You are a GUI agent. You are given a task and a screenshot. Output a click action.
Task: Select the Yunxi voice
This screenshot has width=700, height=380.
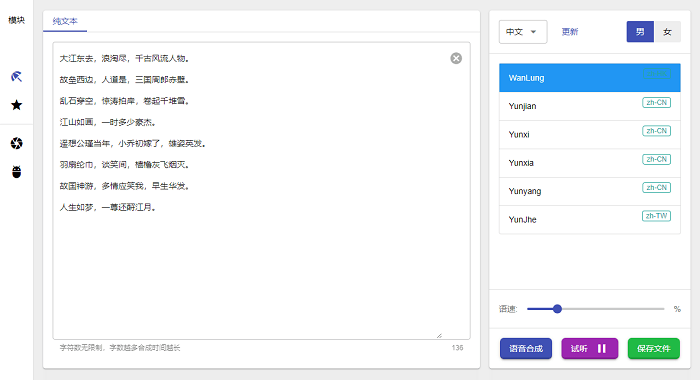[590, 134]
